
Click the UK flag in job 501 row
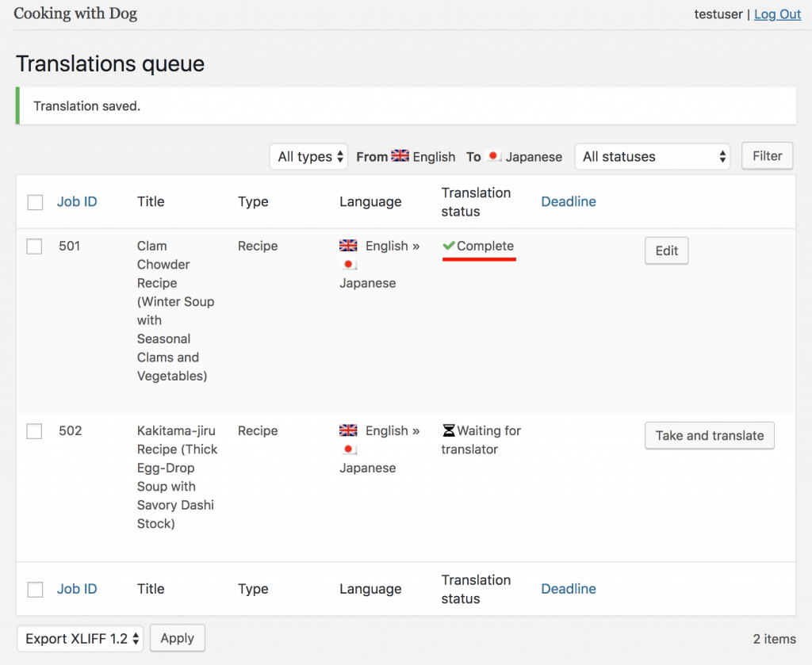[348, 245]
